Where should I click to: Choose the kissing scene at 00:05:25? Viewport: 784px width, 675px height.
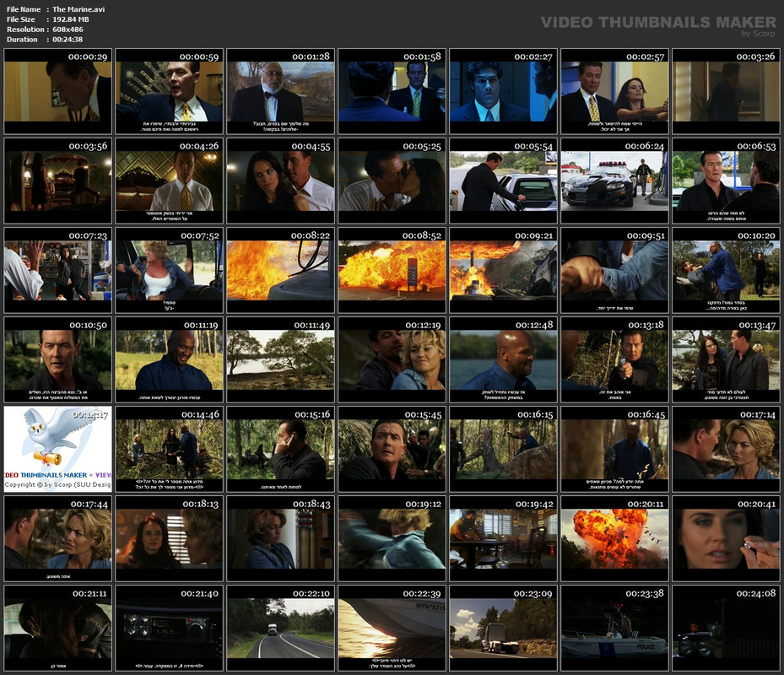(392, 181)
